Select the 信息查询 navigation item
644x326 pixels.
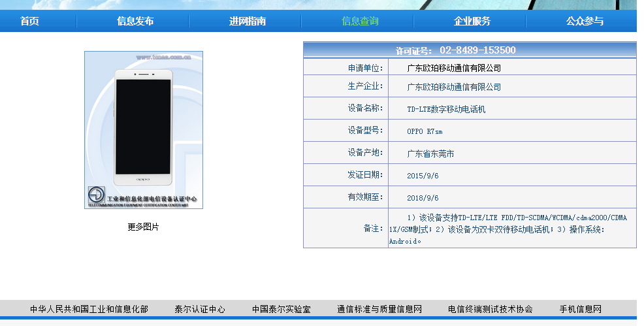360,21
